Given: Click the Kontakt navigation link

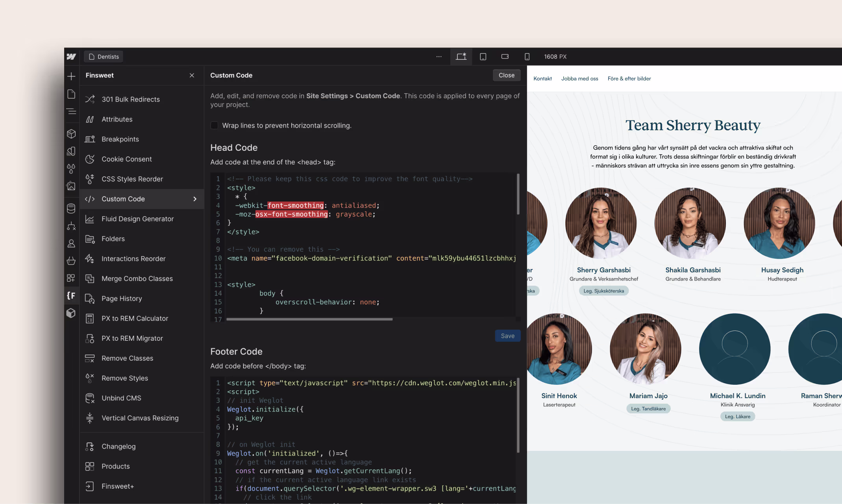Looking at the screenshot, I should (x=542, y=79).
